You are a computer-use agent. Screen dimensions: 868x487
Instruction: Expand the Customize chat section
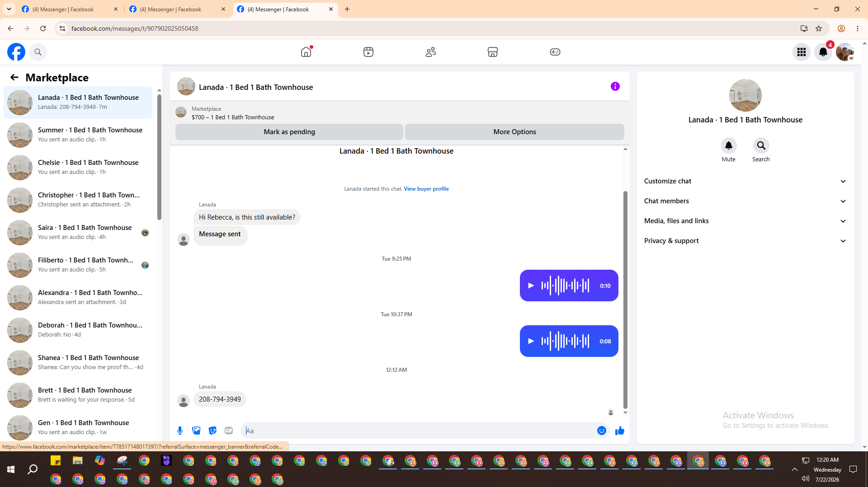click(745, 181)
